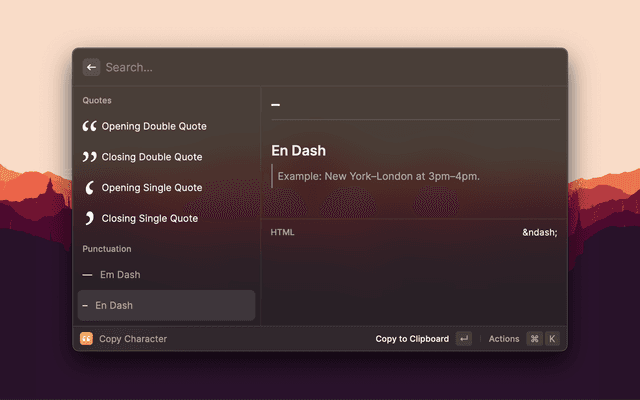The image size is (640, 400).
Task: Choose the Closing Single Quote list item
Action: tap(149, 218)
